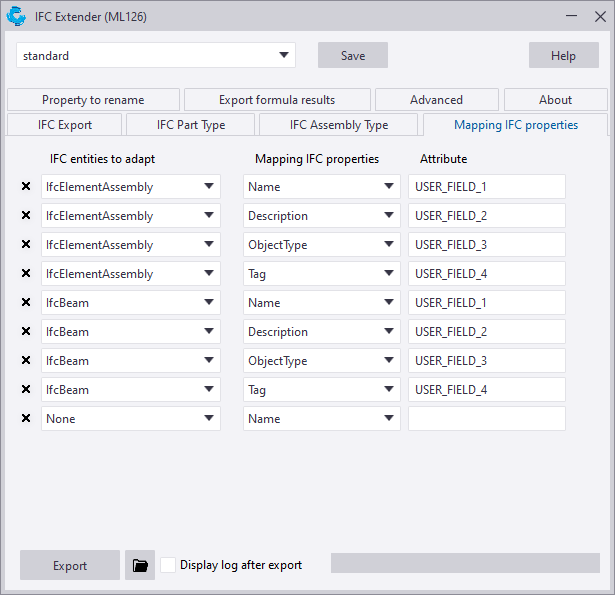Screen dimensions: 615x595
Task: Open Tag property dropdown for IfcBeam
Action: [x=322, y=389]
